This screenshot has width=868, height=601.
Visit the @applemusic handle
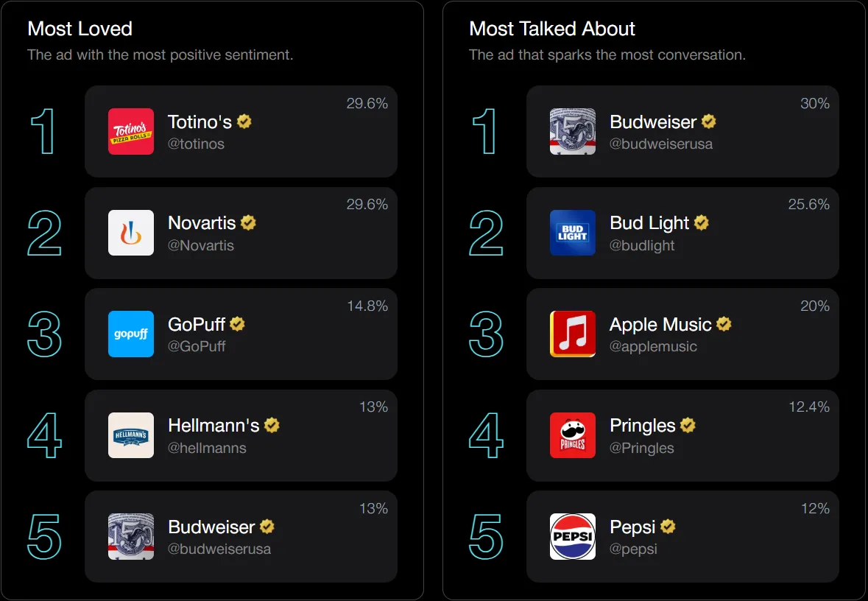click(x=653, y=346)
